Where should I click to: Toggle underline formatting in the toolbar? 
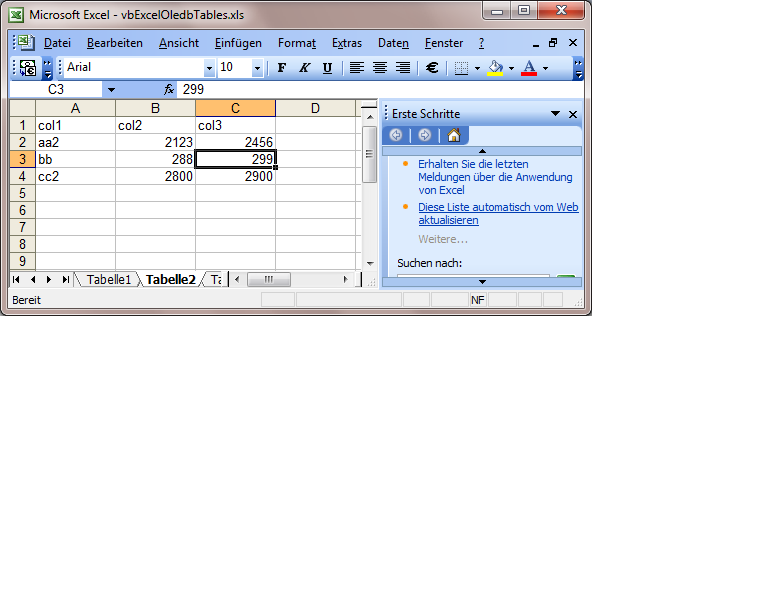pyautogui.click(x=327, y=68)
